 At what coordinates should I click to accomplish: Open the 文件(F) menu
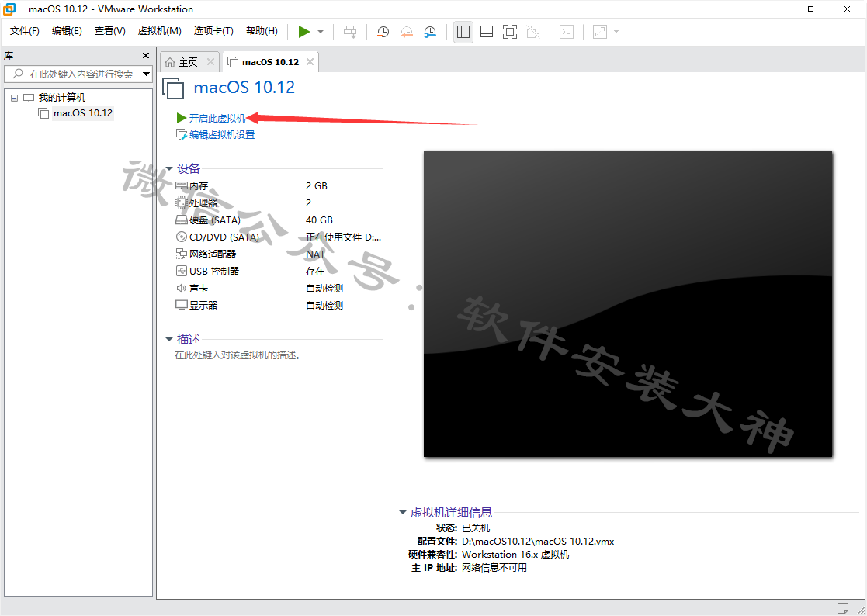25,31
